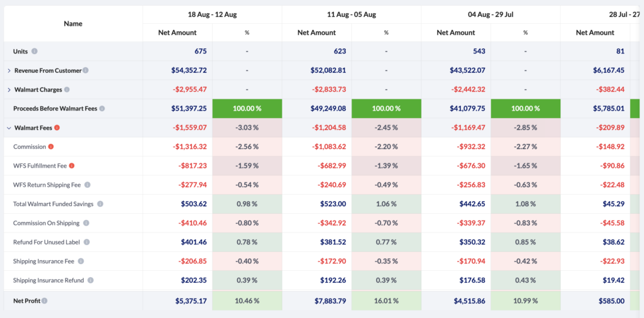The image size is (644, 318).
Task: Collapse the Walmart Fees section
Action: tap(9, 128)
